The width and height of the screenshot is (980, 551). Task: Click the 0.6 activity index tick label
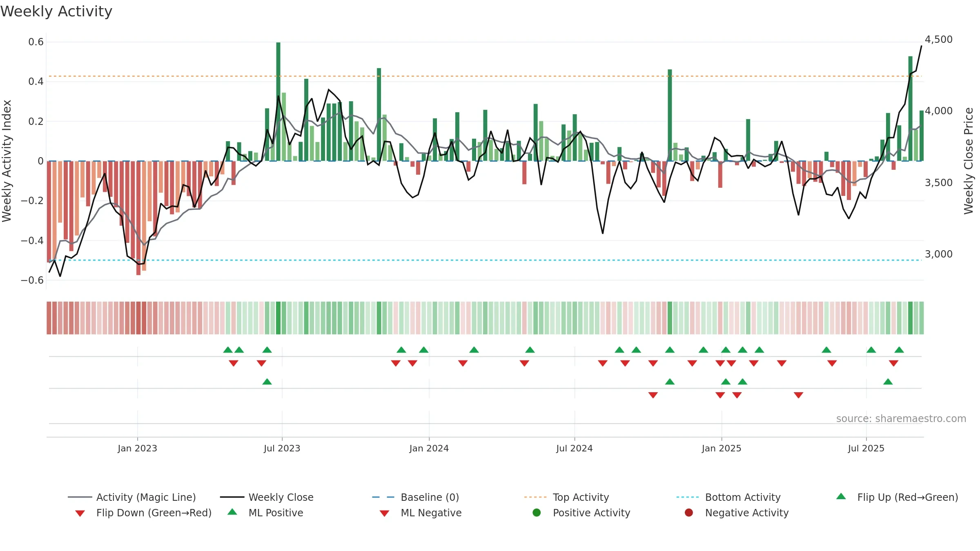click(36, 42)
